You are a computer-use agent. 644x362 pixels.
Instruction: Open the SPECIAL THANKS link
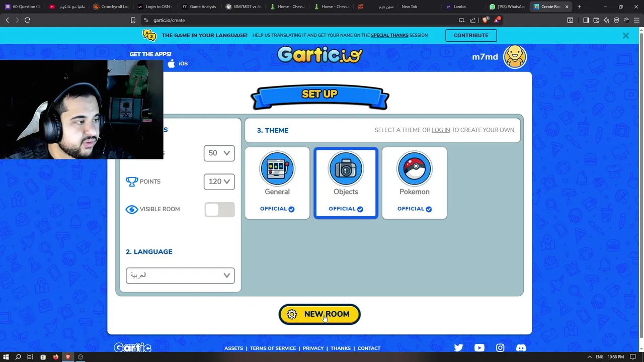(389, 35)
